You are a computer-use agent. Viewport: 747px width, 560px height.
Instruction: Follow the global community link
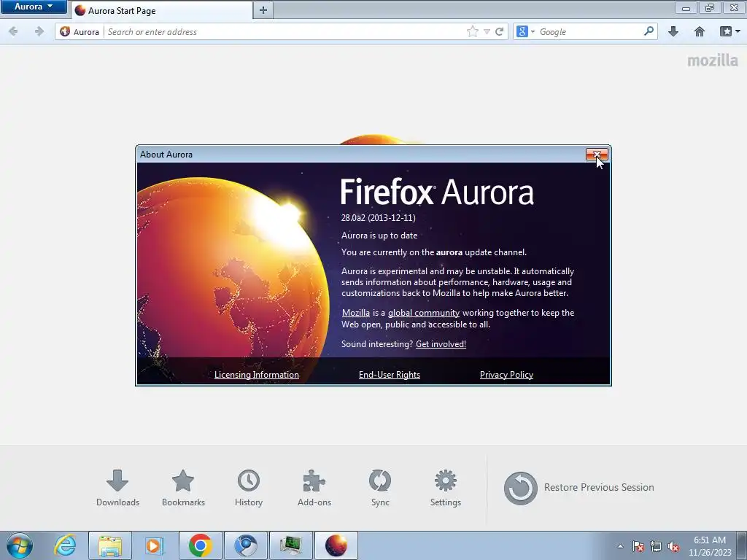424,313
